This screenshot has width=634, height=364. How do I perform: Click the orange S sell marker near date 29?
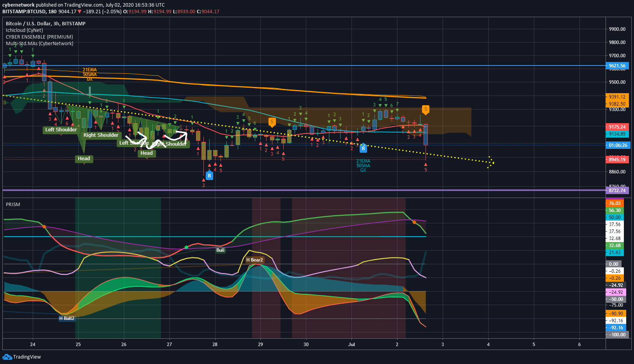pos(272,122)
